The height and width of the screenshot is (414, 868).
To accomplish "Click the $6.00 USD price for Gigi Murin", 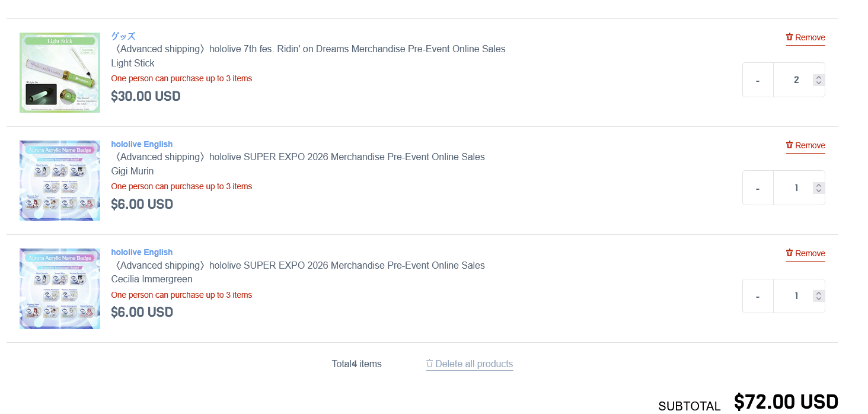I will coord(142,204).
